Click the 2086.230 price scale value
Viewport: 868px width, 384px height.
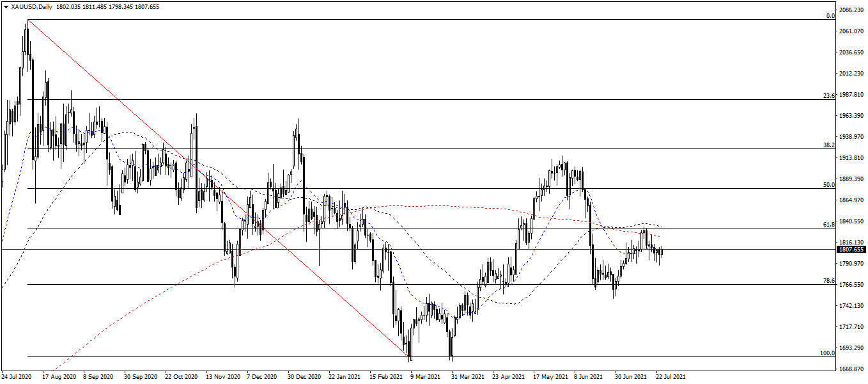pyautogui.click(x=851, y=9)
